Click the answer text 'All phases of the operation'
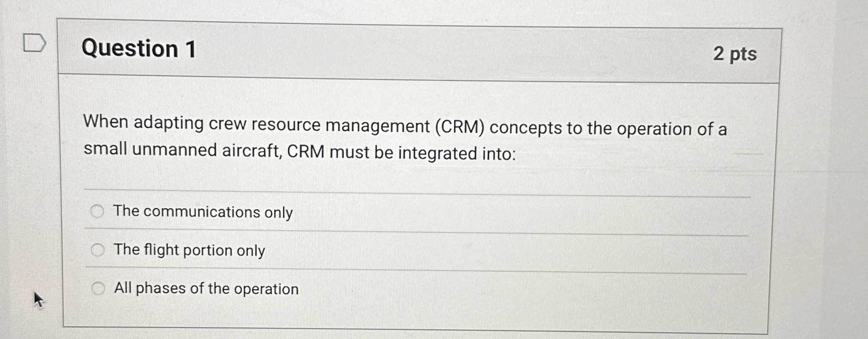868x339 pixels. [205, 288]
